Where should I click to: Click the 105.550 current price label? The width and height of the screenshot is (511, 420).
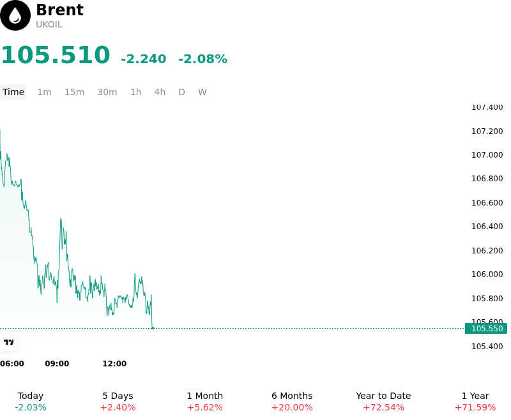point(486,329)
